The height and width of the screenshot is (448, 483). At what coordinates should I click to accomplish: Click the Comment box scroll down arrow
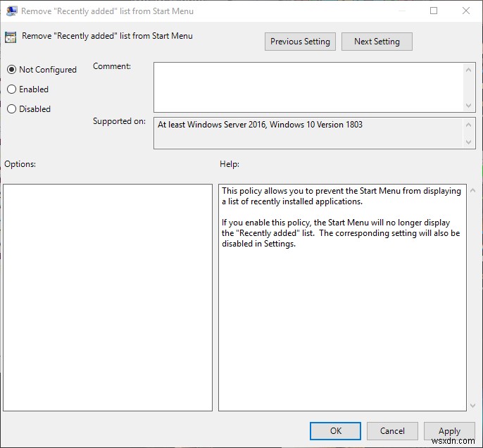pyautogui.click(x=468, y=106)
